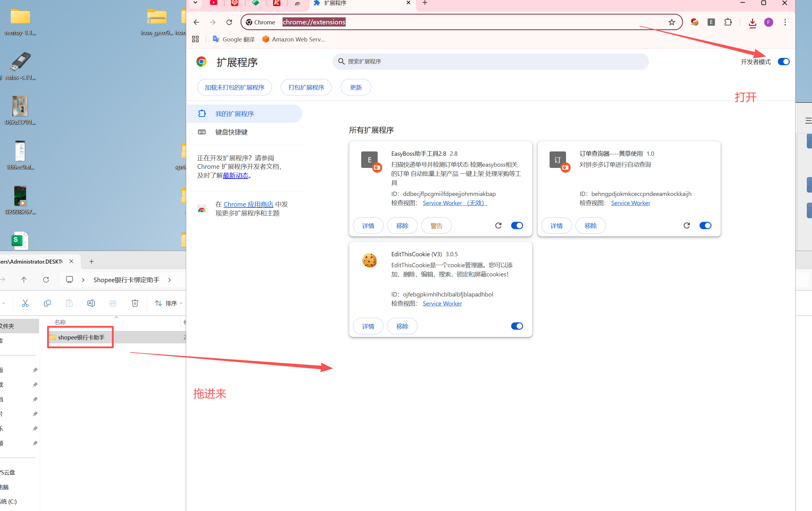Open 详情 for EditThisCookie
The height and width of the screenshot is (511, 812).
pos(368,326)
